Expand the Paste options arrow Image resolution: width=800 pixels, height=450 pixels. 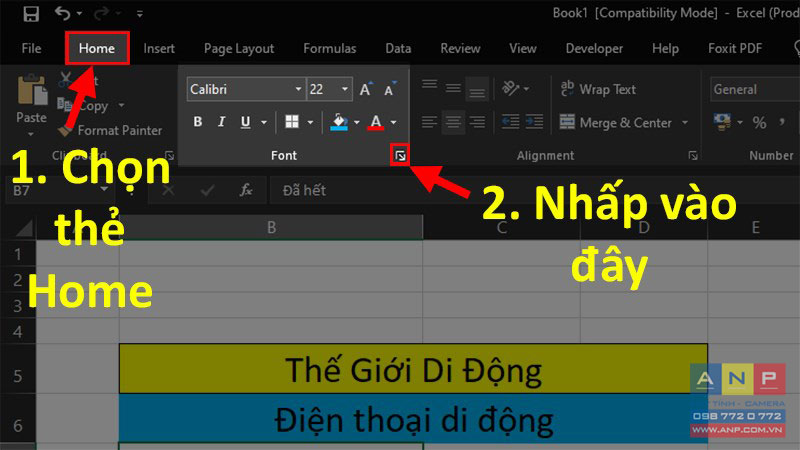(x=31, y=134)
